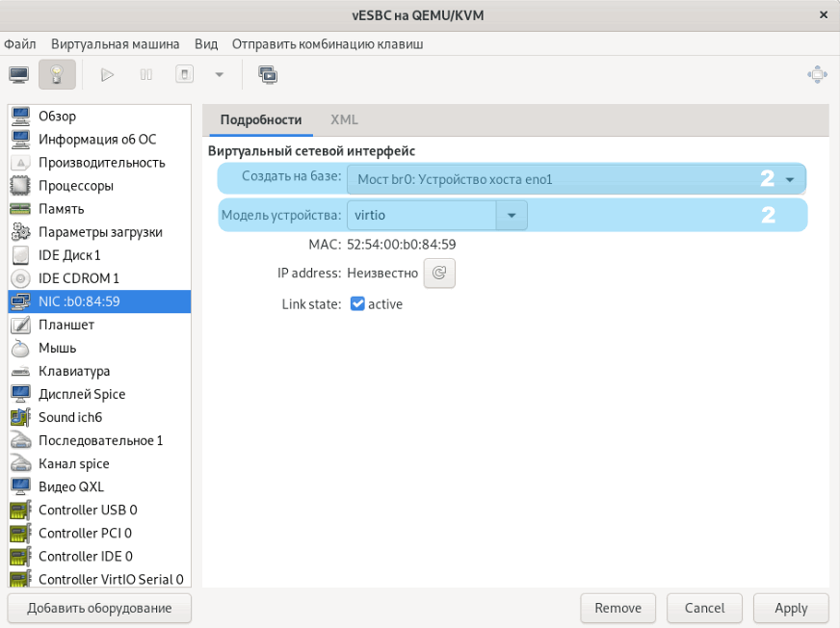Image resolution: width=840 pixels, height=628 pixels.
Task: Toggle Link state active checkbox
Action: (357, 303)
